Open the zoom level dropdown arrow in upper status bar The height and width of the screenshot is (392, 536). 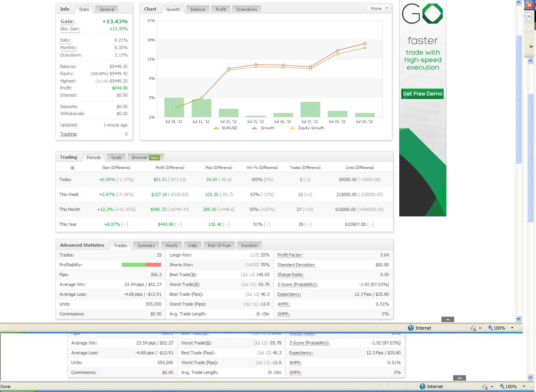pos(512,328)
